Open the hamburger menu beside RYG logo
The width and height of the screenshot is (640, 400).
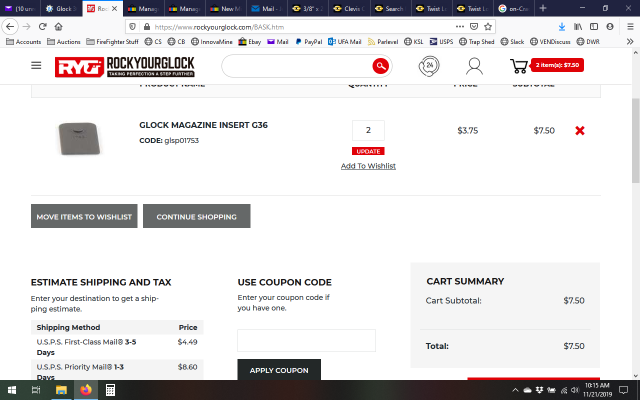pyautogui.click(x=36, y=66)
